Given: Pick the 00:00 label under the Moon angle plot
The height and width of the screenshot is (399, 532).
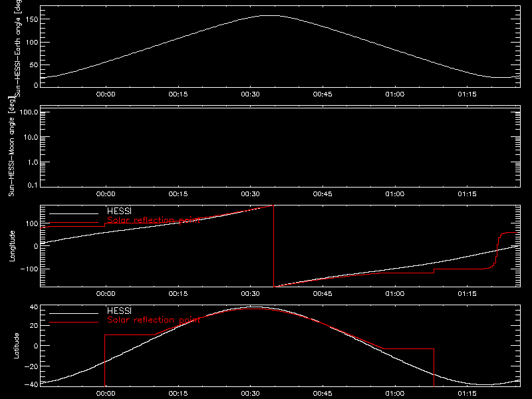Looking at the screenshot, I should pos(106,194).
